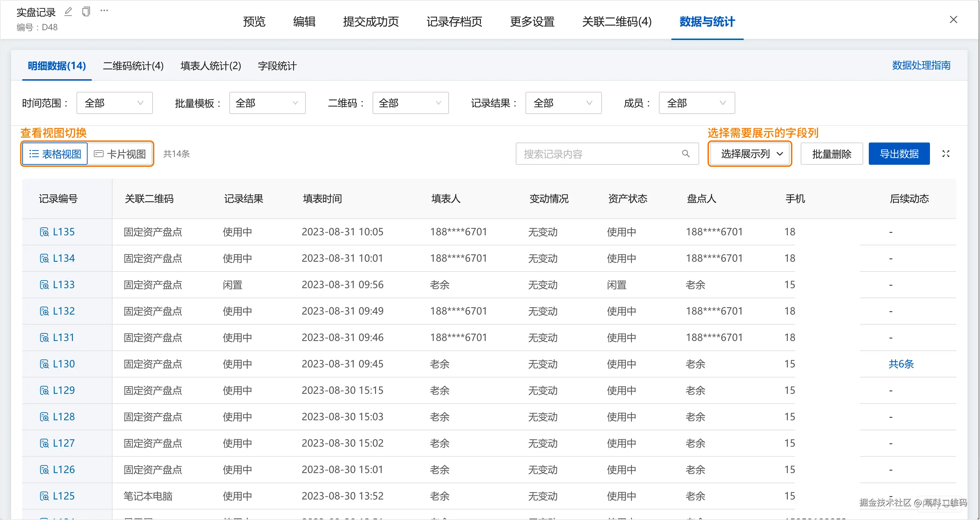This screenshot has width=980, height=520.
Task: Click the record icon beside L127
Action: [x=44, y=443]
